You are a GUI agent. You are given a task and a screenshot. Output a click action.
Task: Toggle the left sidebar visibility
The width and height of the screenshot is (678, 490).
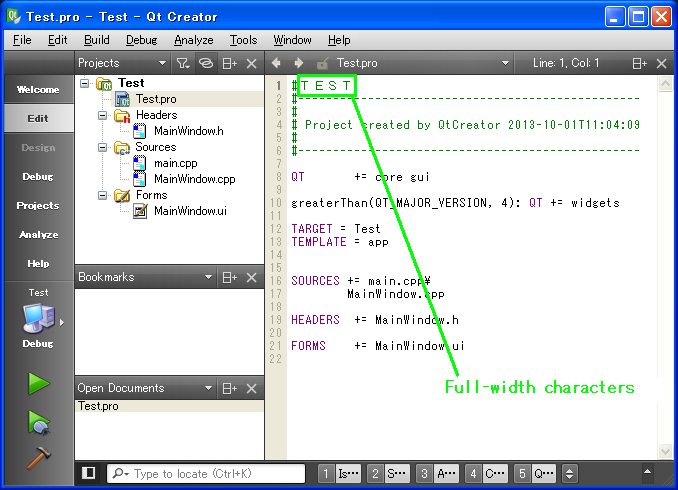[88, 473]
